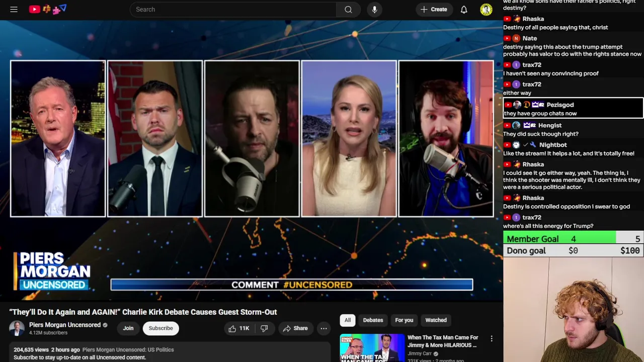The height and width of the screenshot is (362, 644).
Task: Click the Create button
Action: pos(434,9)
